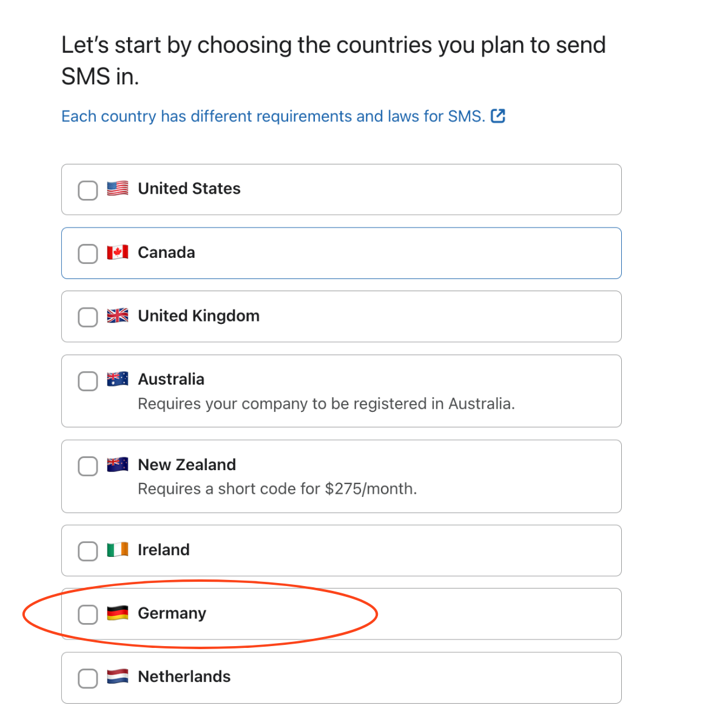This screenshot has width=728, height=728.
Task: Click the Australia flag icon
Action: coord(118,379)
